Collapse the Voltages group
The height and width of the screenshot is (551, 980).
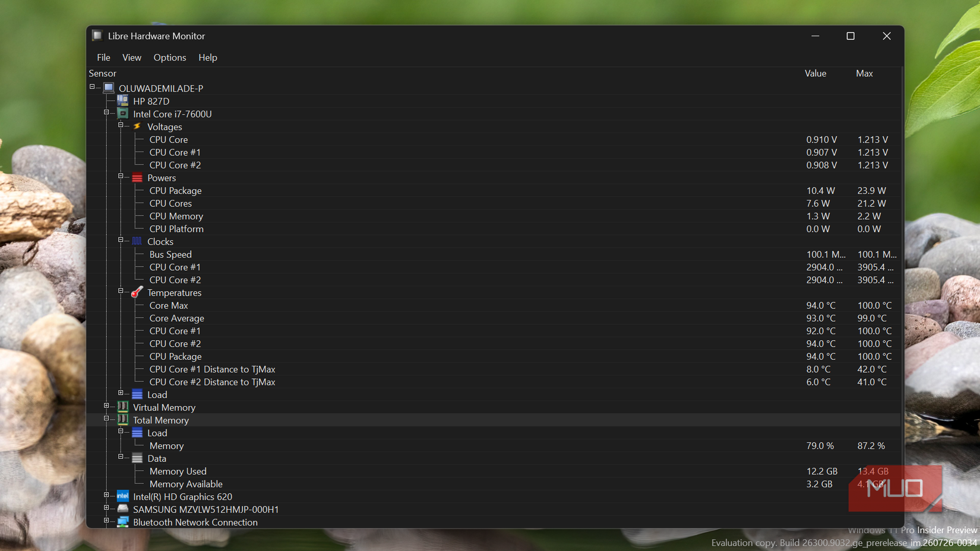(121, 125)
